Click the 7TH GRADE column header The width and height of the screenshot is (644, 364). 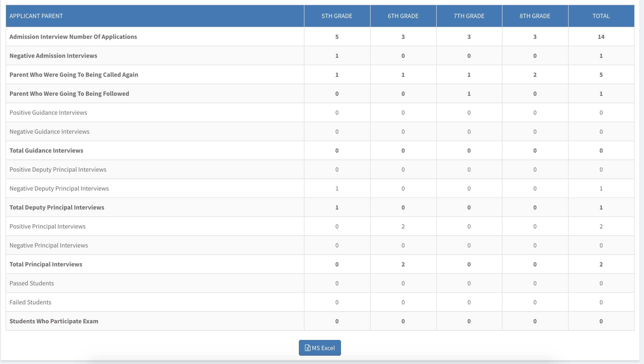(469, 16)
